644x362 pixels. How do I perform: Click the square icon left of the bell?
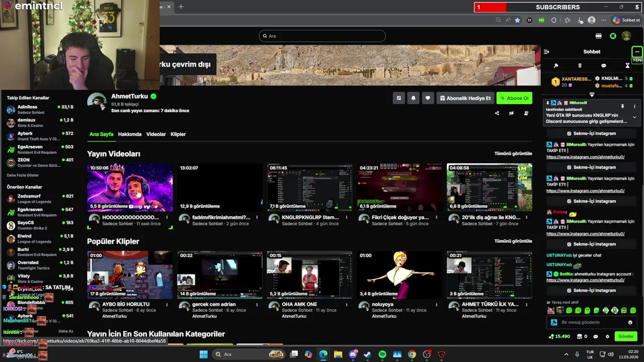[x=399, y=98]
